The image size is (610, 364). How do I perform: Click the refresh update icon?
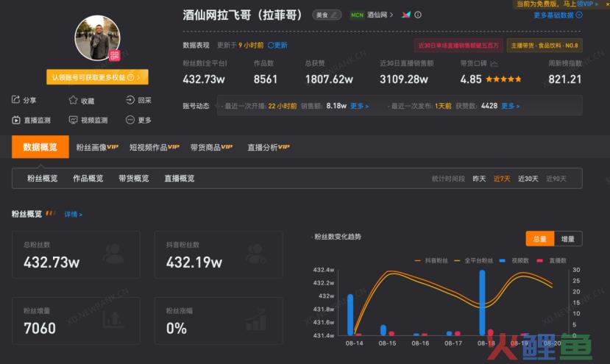pos(271,45)
